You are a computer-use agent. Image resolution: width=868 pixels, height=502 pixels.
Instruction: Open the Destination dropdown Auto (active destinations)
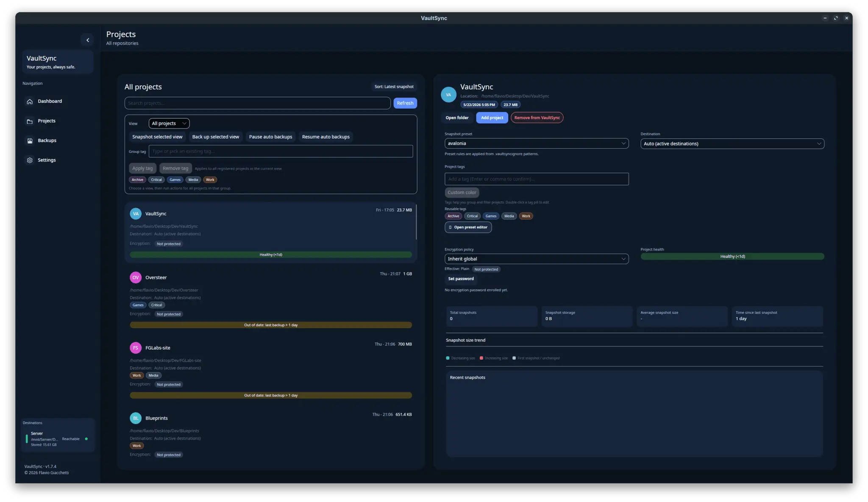coord(732,144)
